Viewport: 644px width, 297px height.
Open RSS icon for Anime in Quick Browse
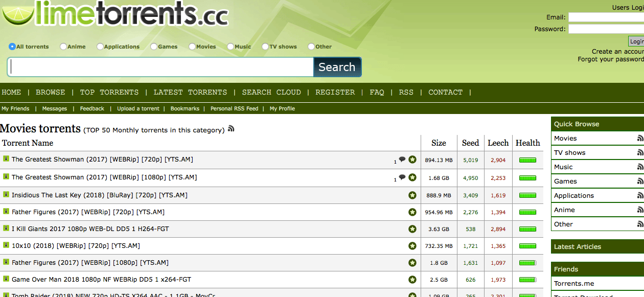coord(640,210)
